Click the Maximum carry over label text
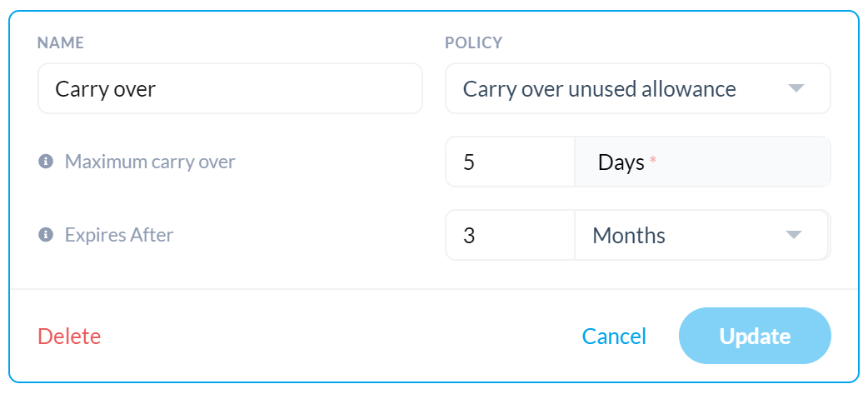The width and height of the screenshot is (868, 394). coord(150,162)
